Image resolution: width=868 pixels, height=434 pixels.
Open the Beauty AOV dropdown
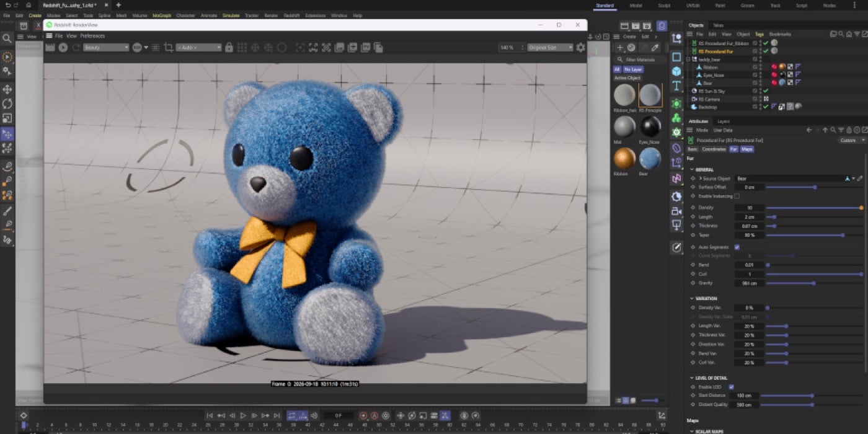[106, 47]
